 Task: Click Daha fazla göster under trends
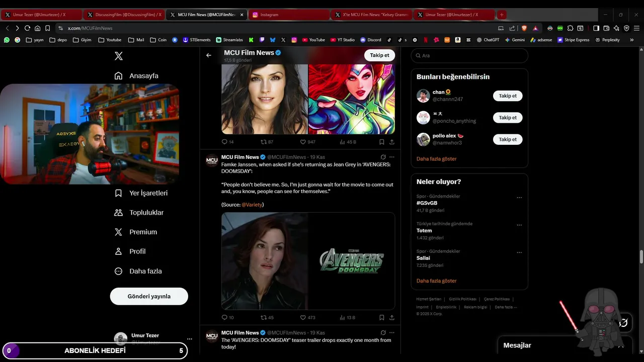[437, 281]
